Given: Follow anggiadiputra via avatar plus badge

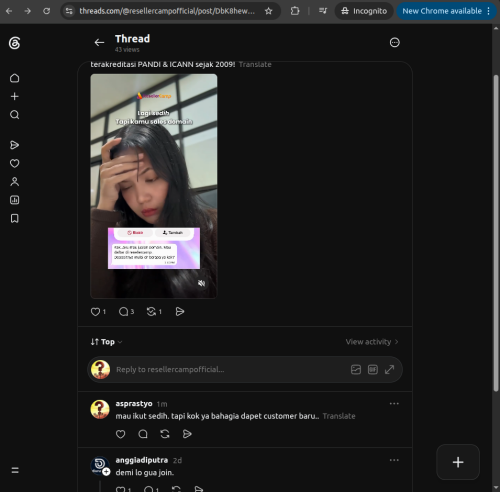Looking at the screenshot, I should pos(106,472).
